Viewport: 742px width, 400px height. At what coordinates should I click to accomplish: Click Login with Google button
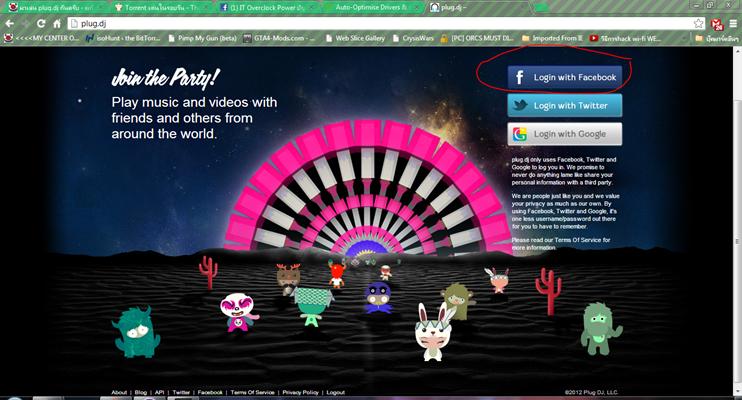565,134
